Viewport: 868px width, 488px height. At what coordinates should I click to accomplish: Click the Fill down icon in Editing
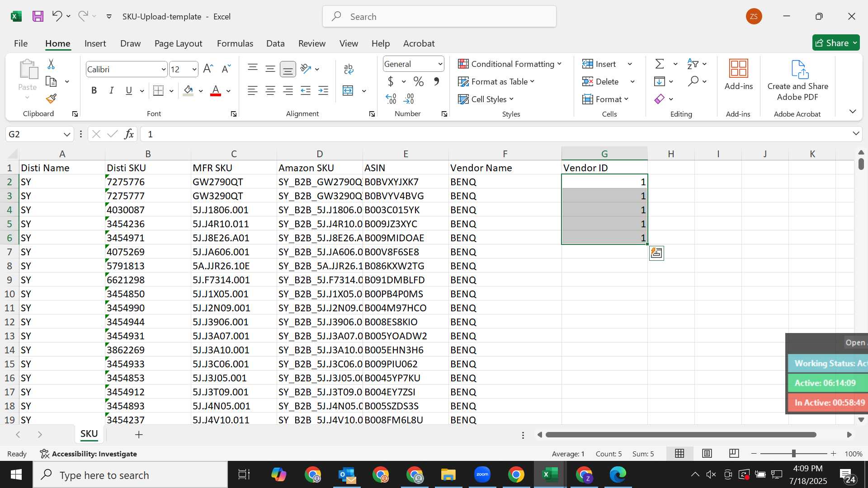pyautogui.click(x=660, y=81)
